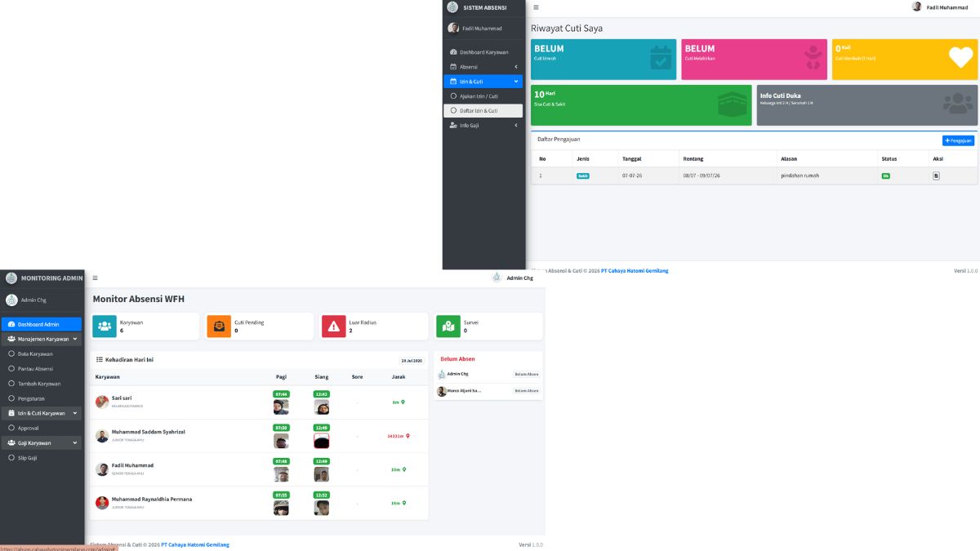Open Dashboard Admin in the sidebar

[x=42, y=324]
